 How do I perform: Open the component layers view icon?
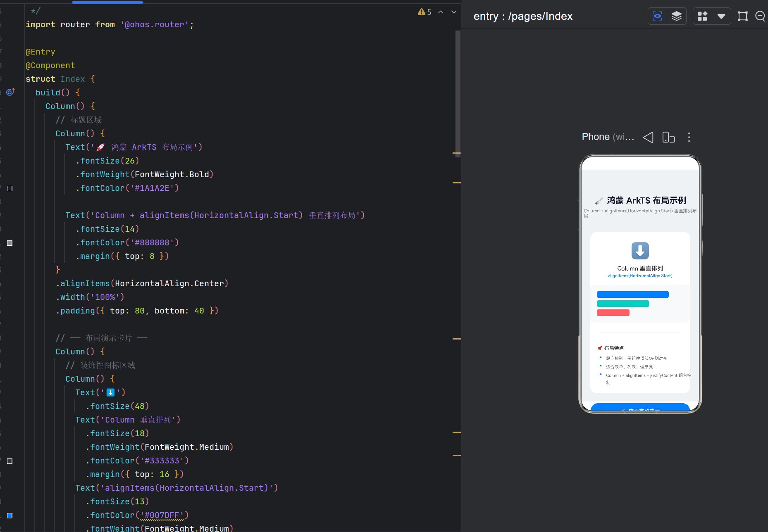click(x=677, y=16)
